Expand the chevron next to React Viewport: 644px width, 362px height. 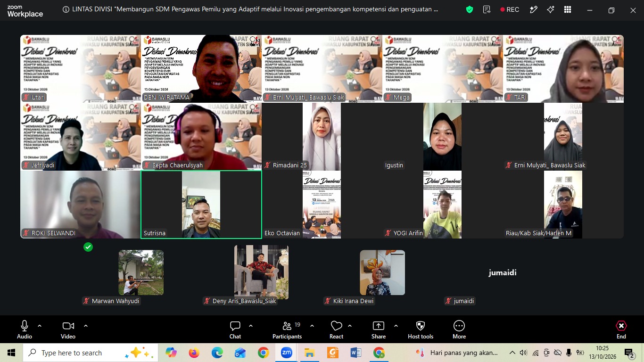350,326
